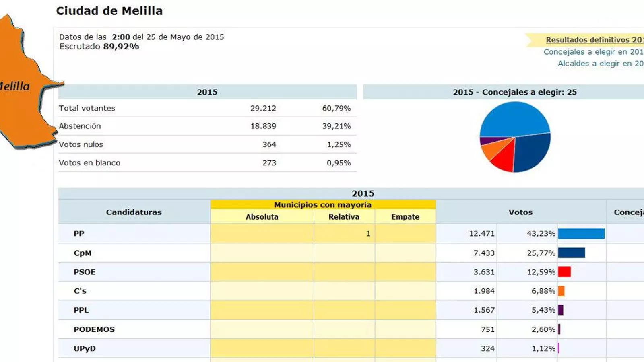Image resolution: width=644 pixels, height=362 pixels.
Task: Click the PPL purple vote bar
Action: [561, 310]
